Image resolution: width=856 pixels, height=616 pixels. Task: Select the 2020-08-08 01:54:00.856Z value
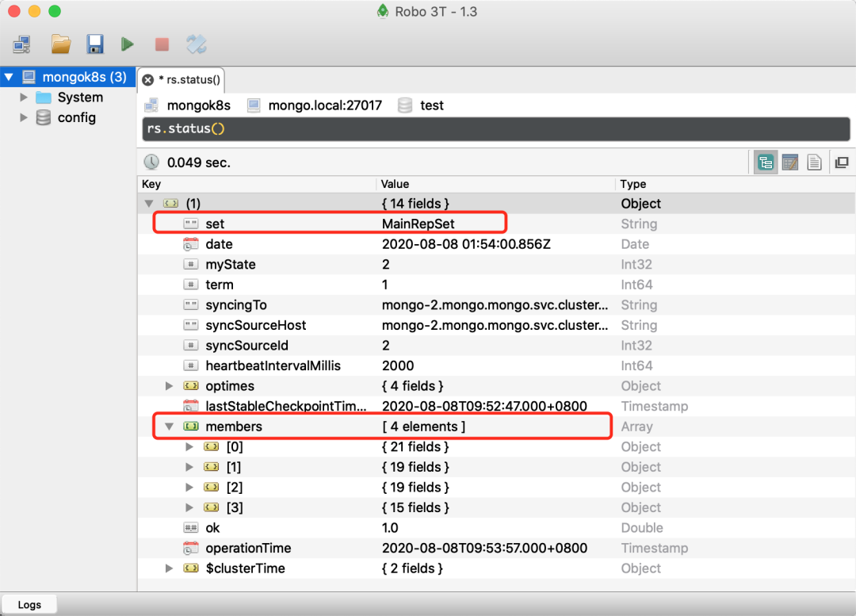click(466, 244)
